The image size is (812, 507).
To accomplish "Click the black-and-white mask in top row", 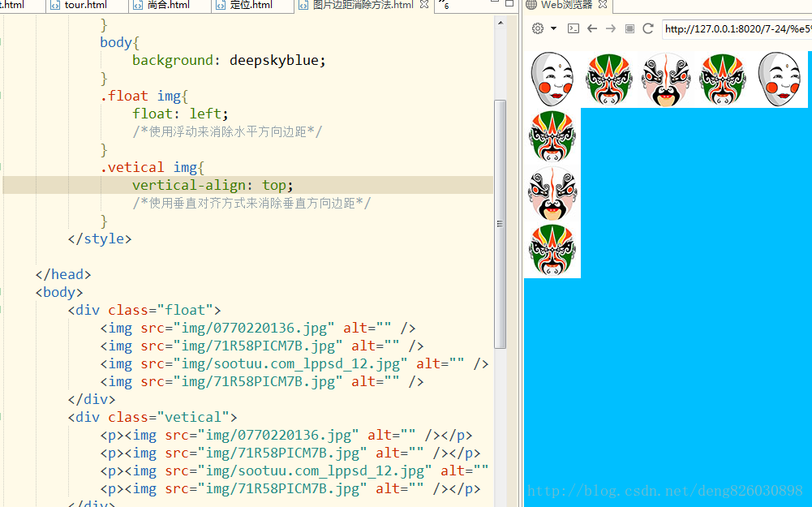I will click(x=665, y=79).
